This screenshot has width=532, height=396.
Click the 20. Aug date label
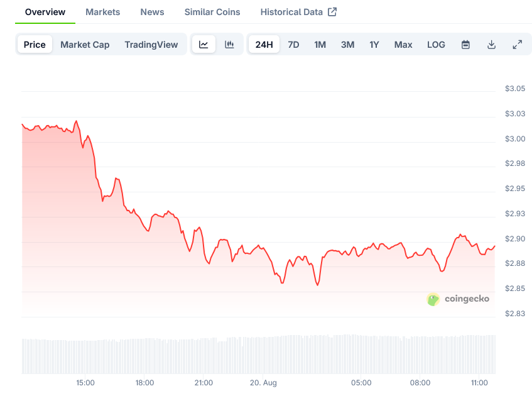tap(263, 383)
